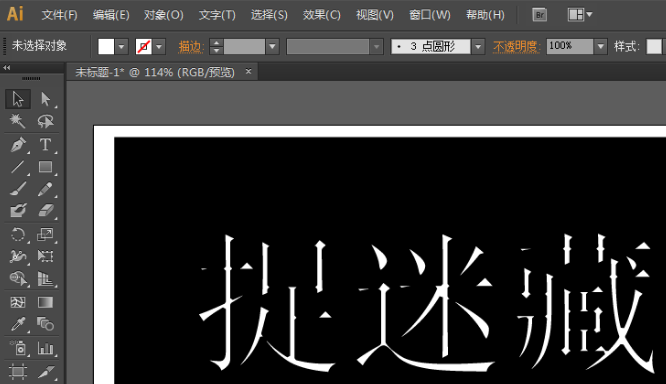Open the 文件(F) menu
The height and width of the screenshot is (384, 666).
coord(59,15)
